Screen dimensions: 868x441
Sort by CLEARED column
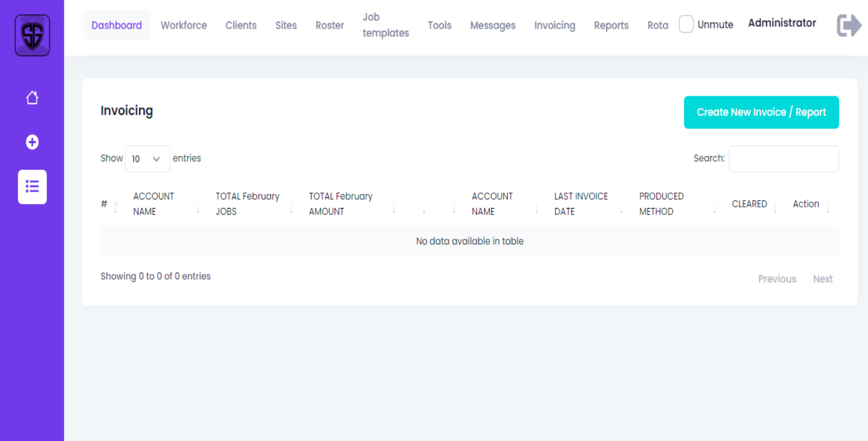pos(753,204)
